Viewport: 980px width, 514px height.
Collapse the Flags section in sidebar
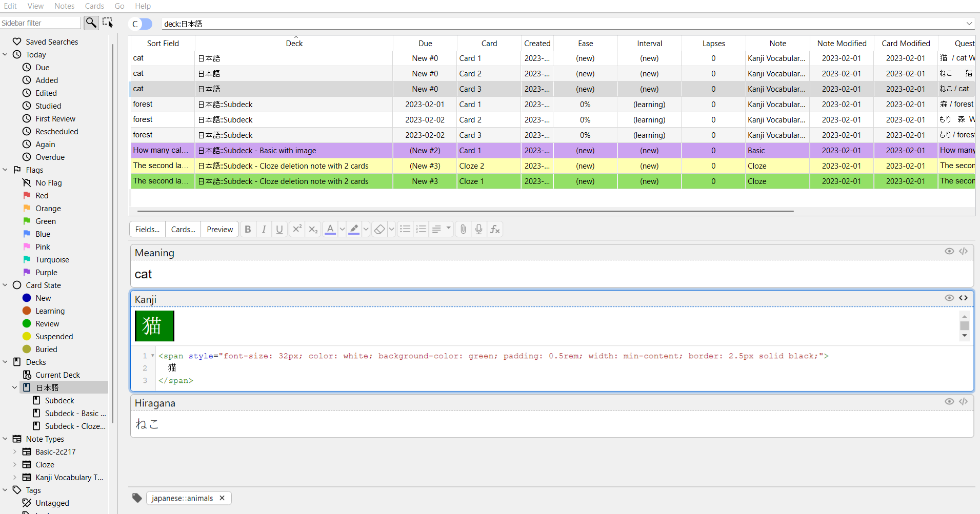point(5,170)
